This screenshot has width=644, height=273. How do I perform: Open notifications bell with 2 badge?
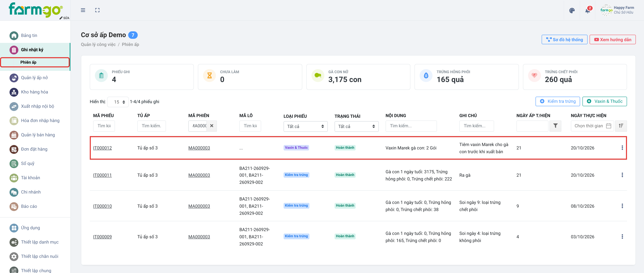[x=588, y=10]
